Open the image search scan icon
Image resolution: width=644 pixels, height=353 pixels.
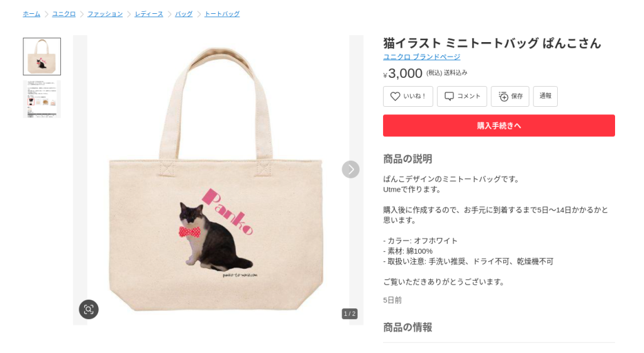point(89,309)
